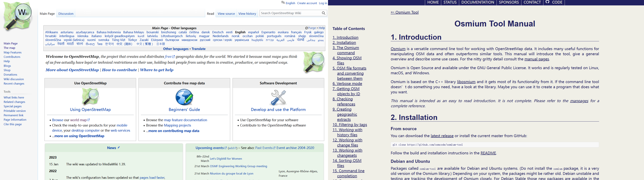Jump to 1. Introduction in contents
644x180 pixels.
click(x=345, y=38)
